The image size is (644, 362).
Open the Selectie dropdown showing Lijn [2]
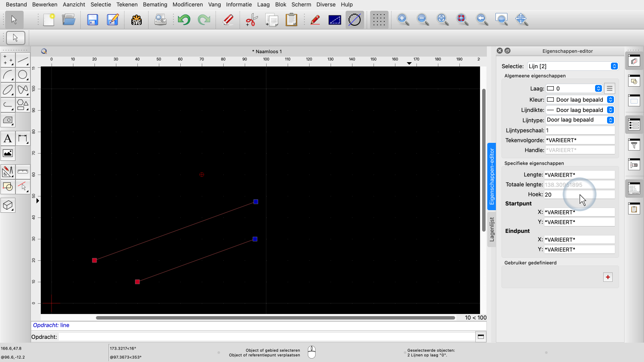(x=573, y=66)
